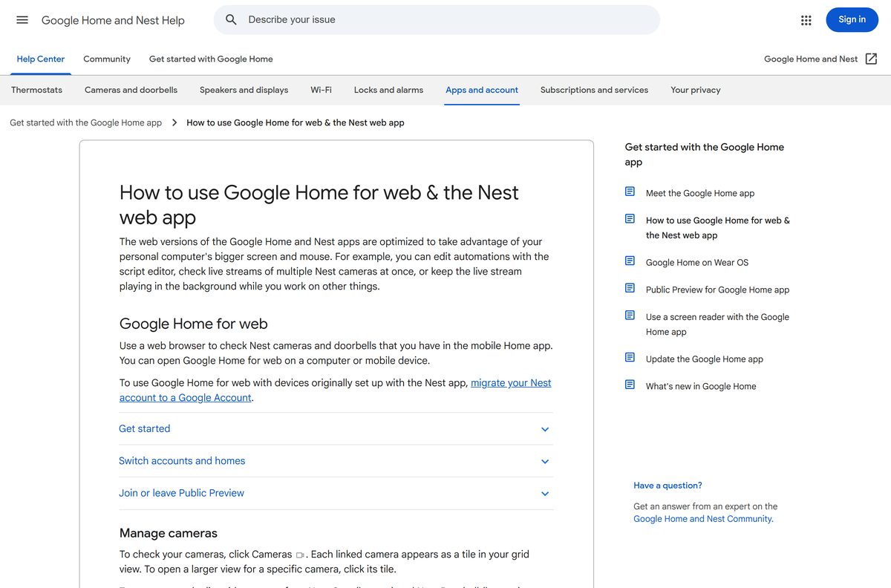Select Apps and account category
Screen dimensions: 891x588
tap(482, 90)
